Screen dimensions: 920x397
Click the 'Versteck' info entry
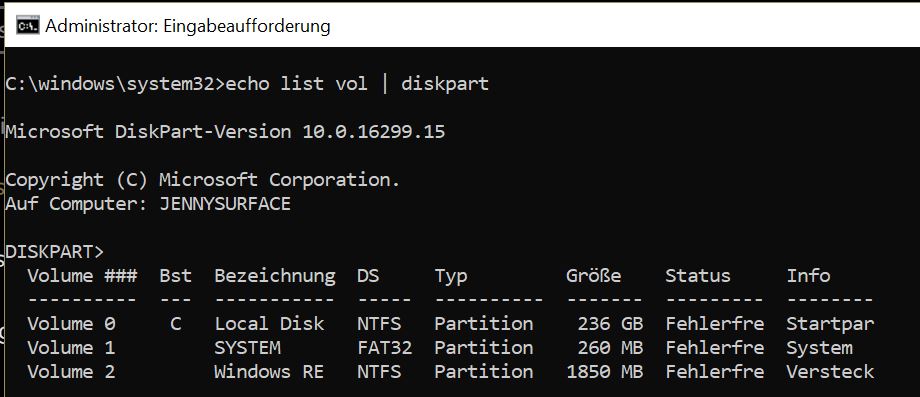[x=830, y=372]
